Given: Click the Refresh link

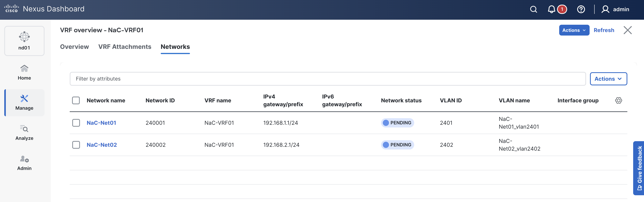Looking at the screenshot, I should [604, 30].
